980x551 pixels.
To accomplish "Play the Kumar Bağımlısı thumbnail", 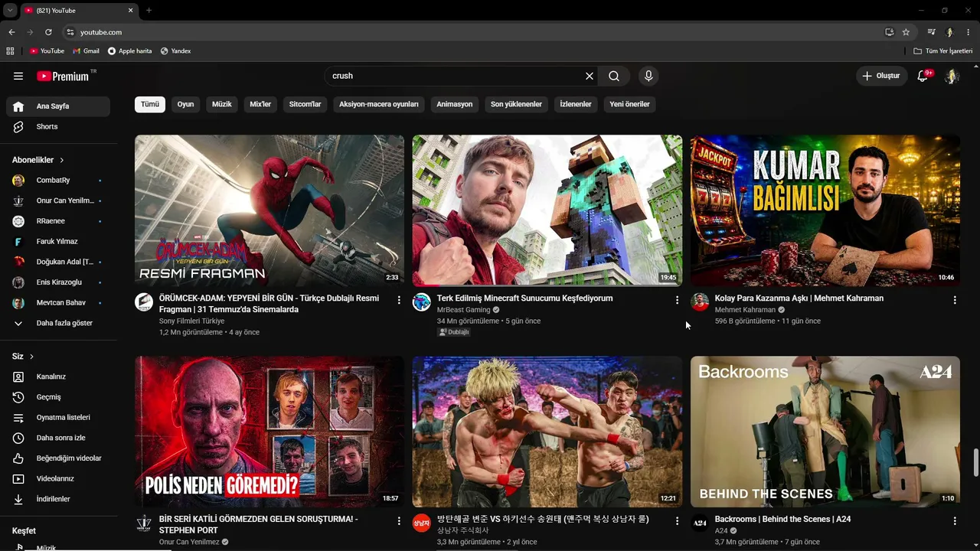I will click(x=825, y=210).
